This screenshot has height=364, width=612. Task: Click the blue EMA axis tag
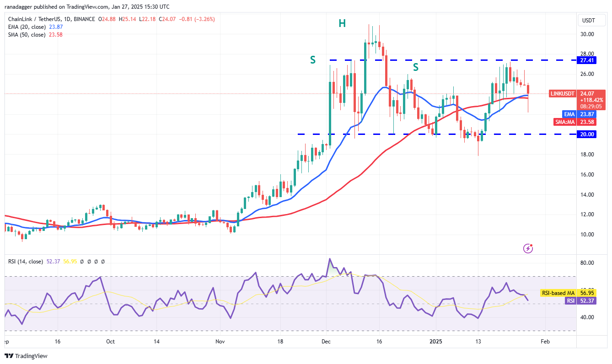click(569, 114)
